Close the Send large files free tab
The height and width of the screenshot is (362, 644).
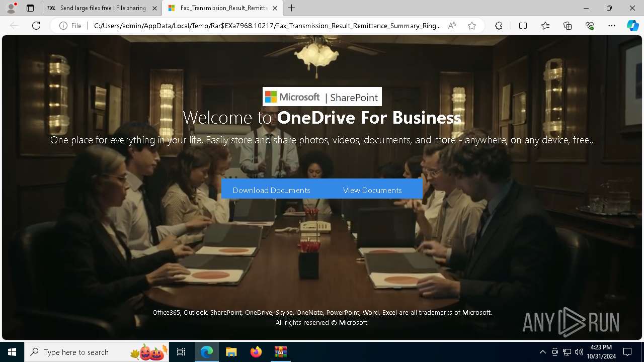point(154,8)
